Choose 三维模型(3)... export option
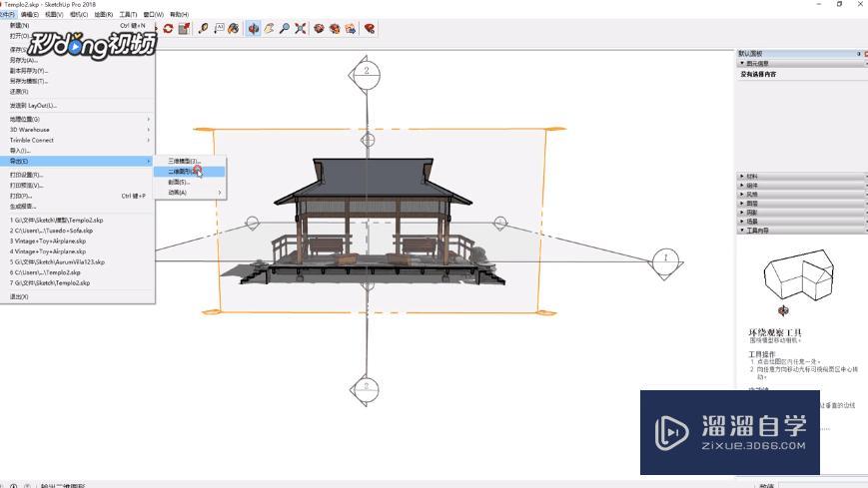Image resolution: width=868 pixels, height=488 pixels. [x=190, y=161]
